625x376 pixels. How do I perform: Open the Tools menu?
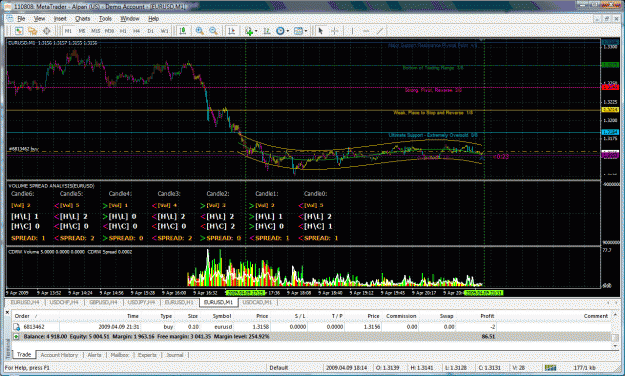105,19
